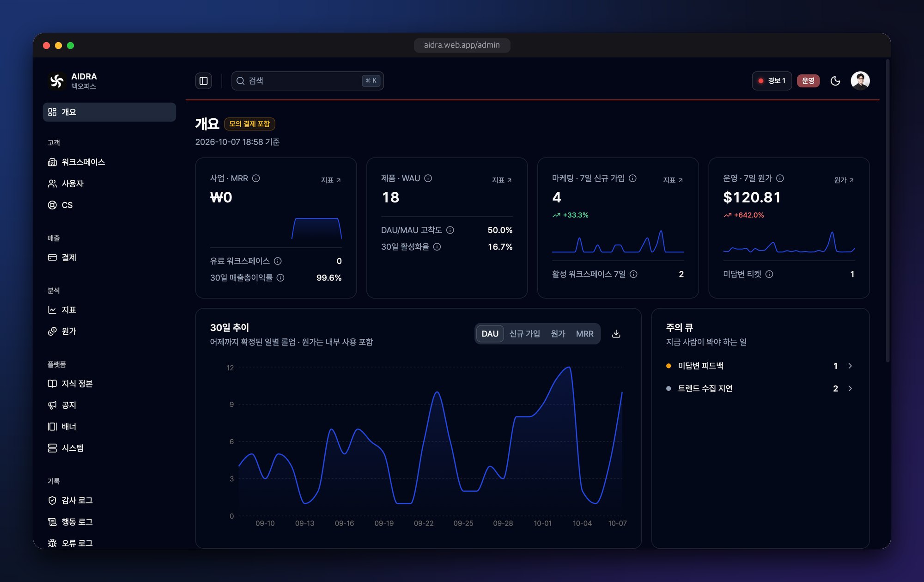Viewport: 924px width, 582px height.
Task: Switch chart to 원가 tab
Action: coord(558,334)
